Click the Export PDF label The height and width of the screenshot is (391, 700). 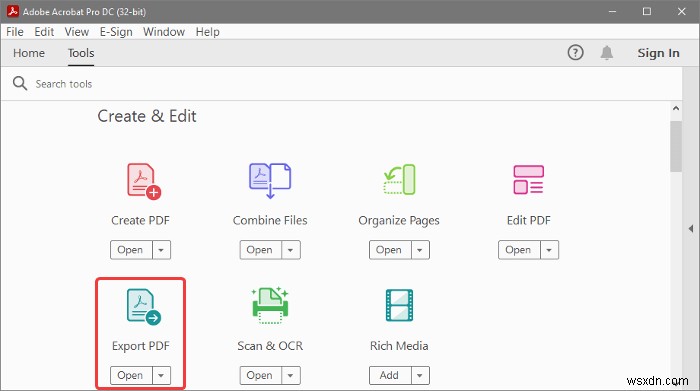141,346
